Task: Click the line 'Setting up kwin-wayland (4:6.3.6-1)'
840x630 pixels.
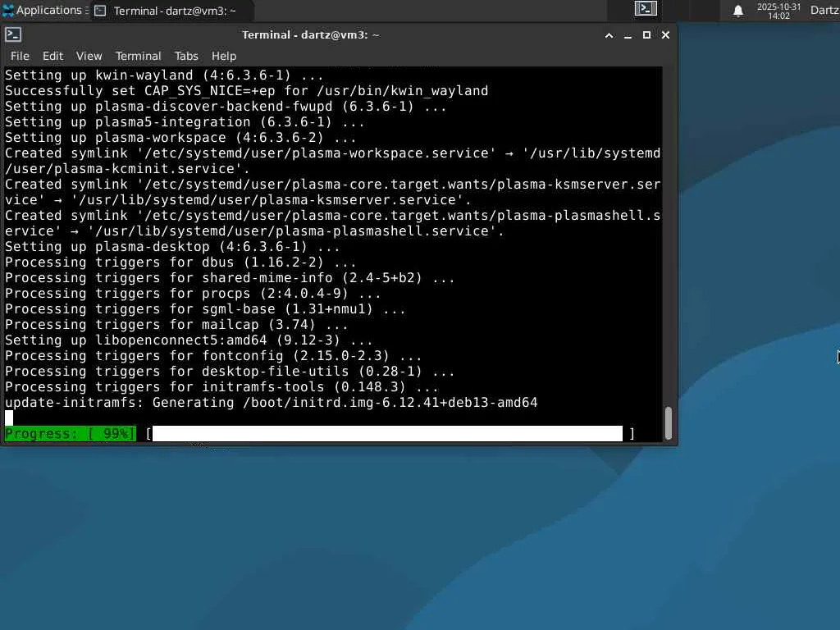Action: point(164,75)
